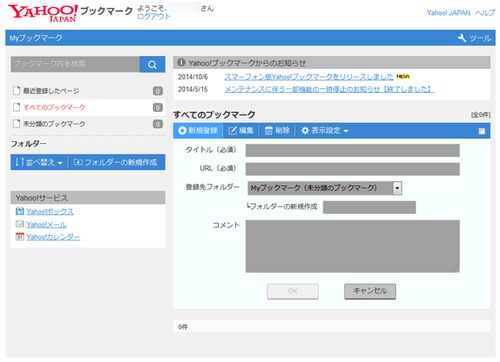The image size is (500, 362).
Task: Click the 削除 trash icon
Action: tap(268, 131)
